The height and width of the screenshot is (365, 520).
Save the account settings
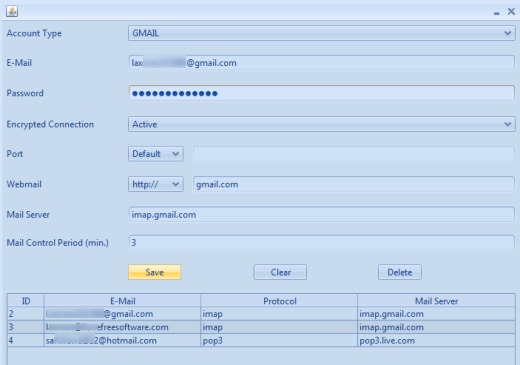coord(155,272)
